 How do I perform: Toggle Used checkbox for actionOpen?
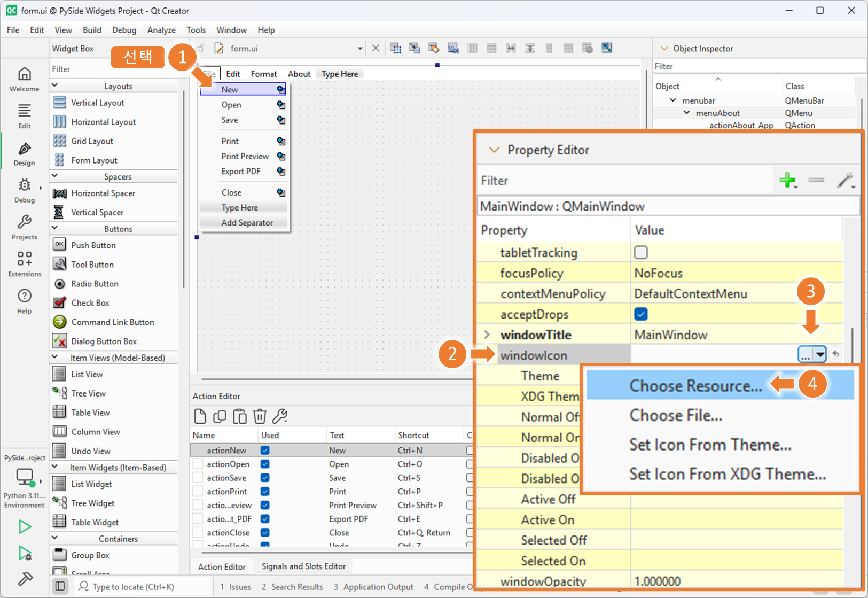click(265, 464)
